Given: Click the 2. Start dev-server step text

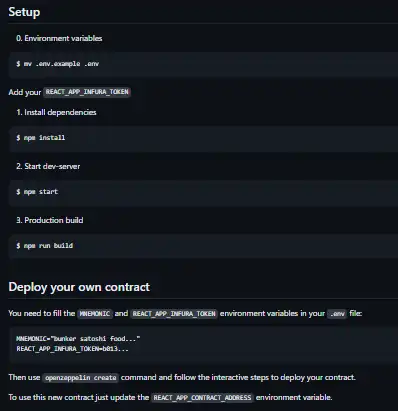Looking at the screenshot, I should [x=48, y=166].
